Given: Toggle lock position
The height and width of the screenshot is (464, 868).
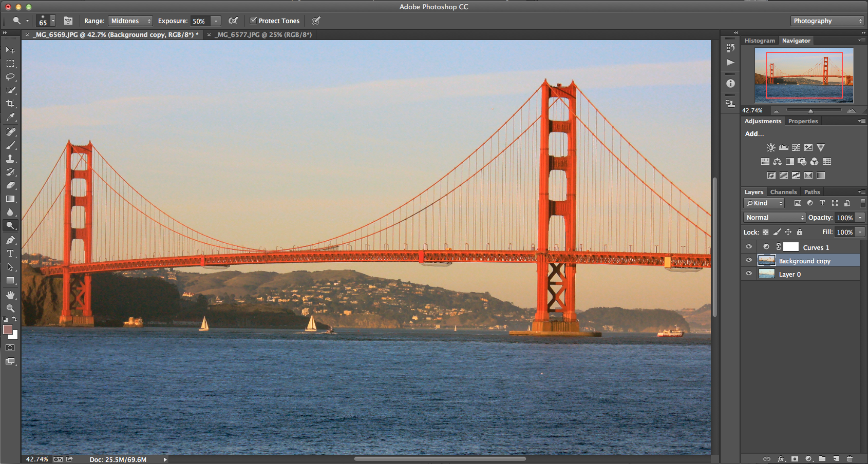Looking at the screenshot, I should click(x=788, y=232).
